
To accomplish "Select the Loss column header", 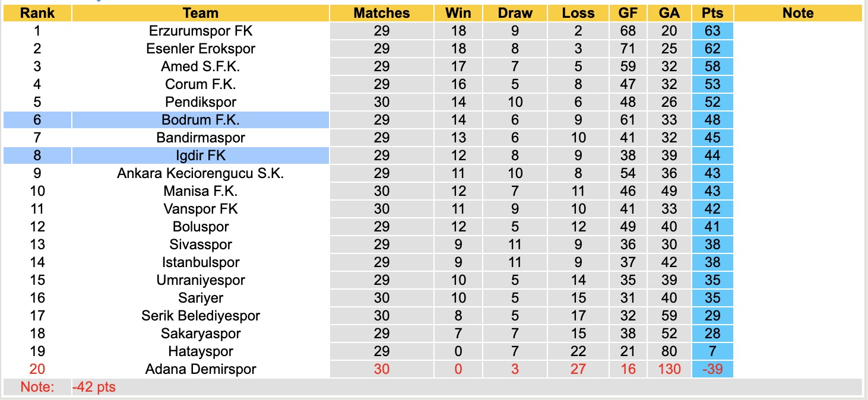I will [578, 13].
